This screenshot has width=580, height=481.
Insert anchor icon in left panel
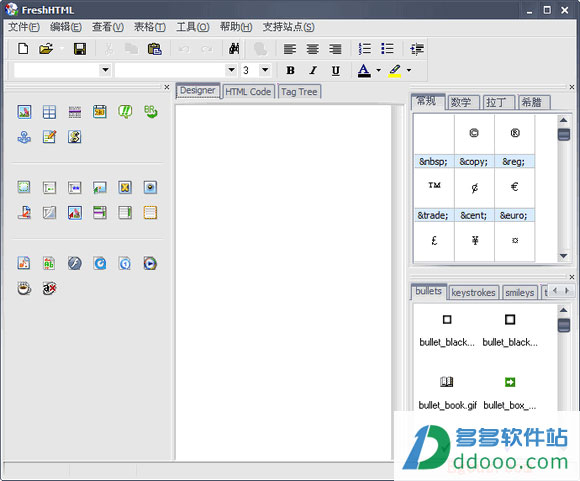24,137
